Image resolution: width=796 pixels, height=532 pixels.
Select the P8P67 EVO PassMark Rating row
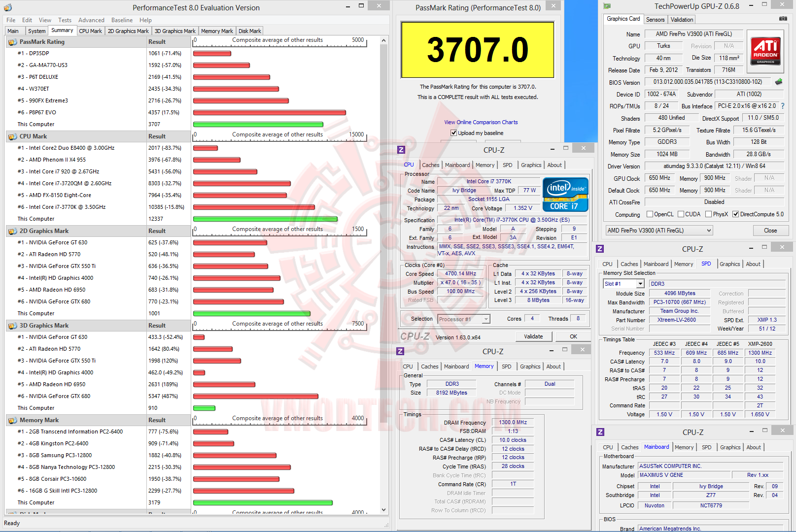tap(97, 112)
